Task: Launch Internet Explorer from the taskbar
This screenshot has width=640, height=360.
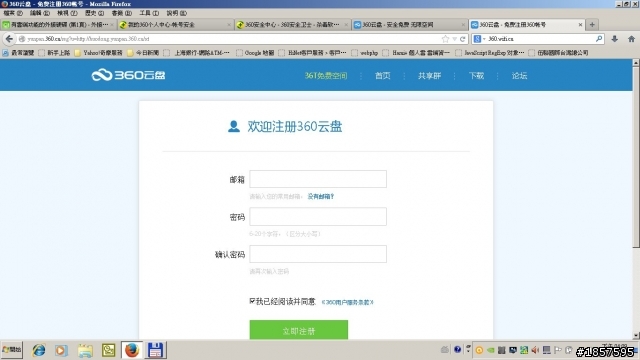Action: (x=39, y=350)
